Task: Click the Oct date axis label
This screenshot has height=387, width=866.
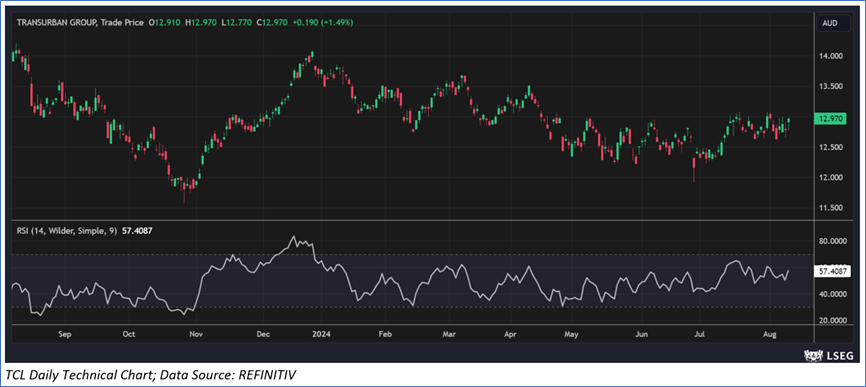Action: pyautogui.click(x=129, y=335)
